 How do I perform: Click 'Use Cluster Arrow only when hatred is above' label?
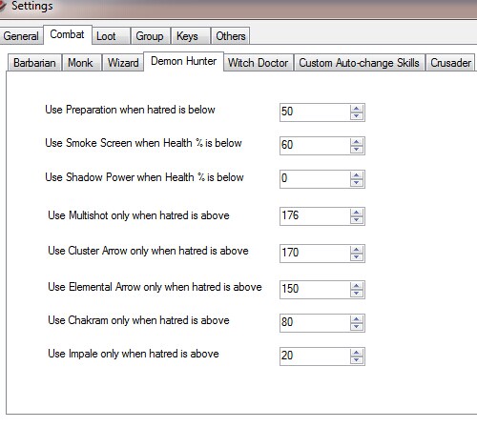pos(148,251)
